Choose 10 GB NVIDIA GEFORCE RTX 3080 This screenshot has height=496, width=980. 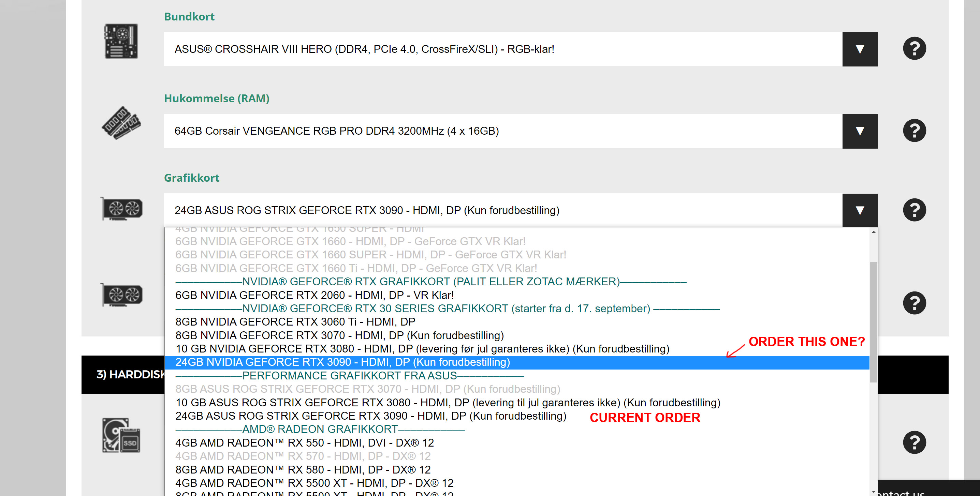(517, 348)
